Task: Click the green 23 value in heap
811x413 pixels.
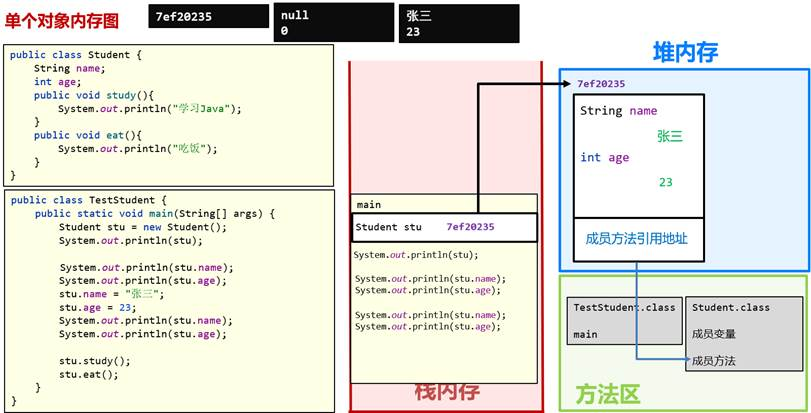Action: click(666, 182)
